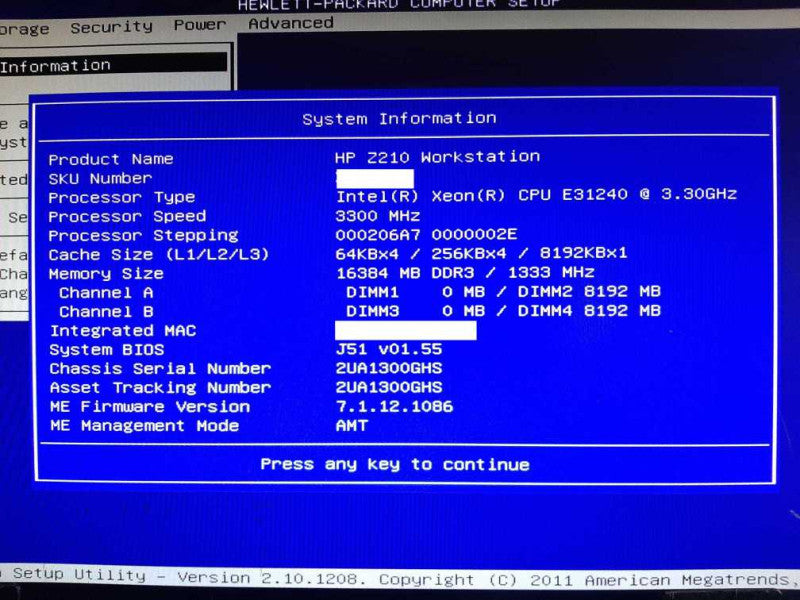Image resolution: width=800 pixels, height=600 pixels.
Task: Click 'Press any key to continue' prompt
Action: point(395,464)
